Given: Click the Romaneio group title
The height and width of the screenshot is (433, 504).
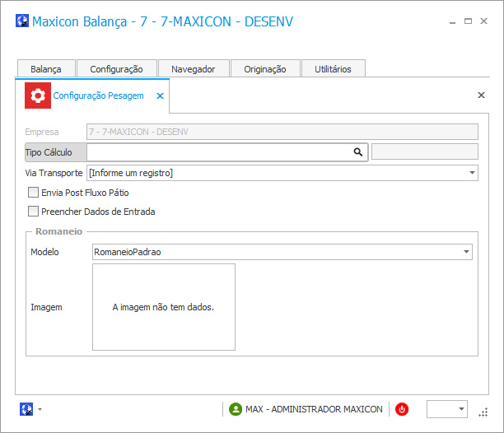Looking at the screenshot, I should 58,231.
